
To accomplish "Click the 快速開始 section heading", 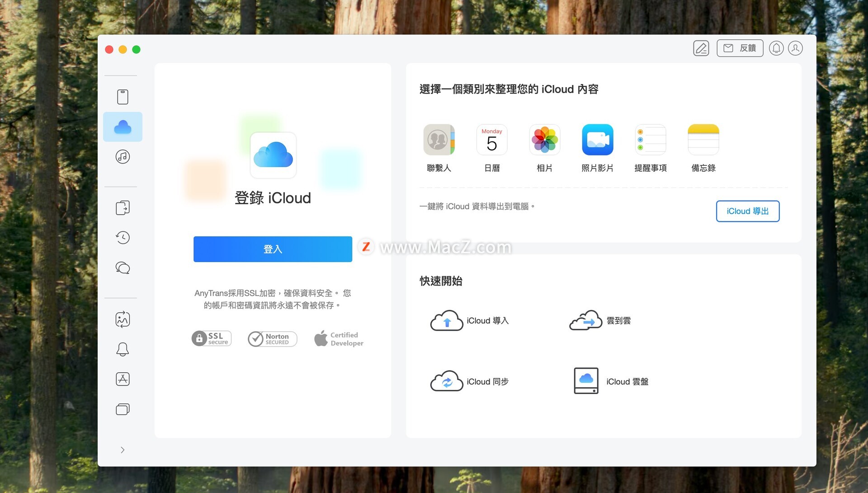I will pyautogui.click(x=441, y=281).
